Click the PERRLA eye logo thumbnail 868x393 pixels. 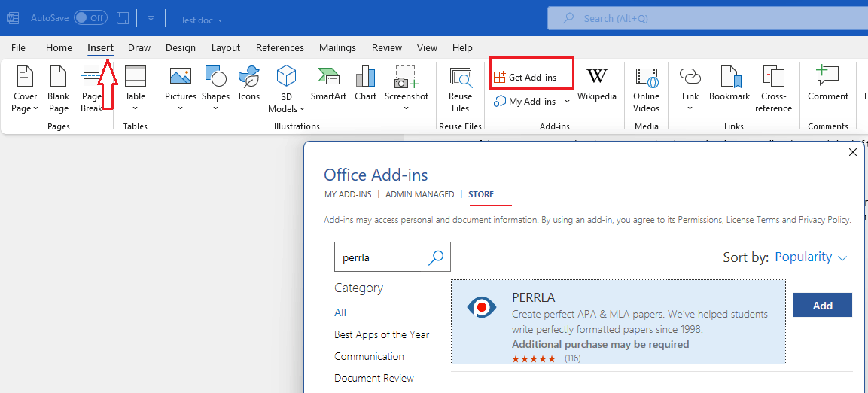coord(481,306)
